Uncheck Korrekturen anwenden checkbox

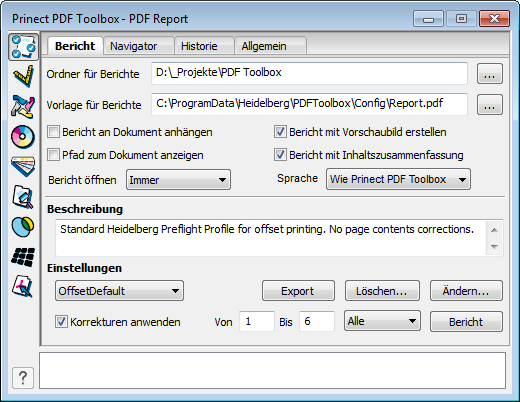[x=61, y=322]
